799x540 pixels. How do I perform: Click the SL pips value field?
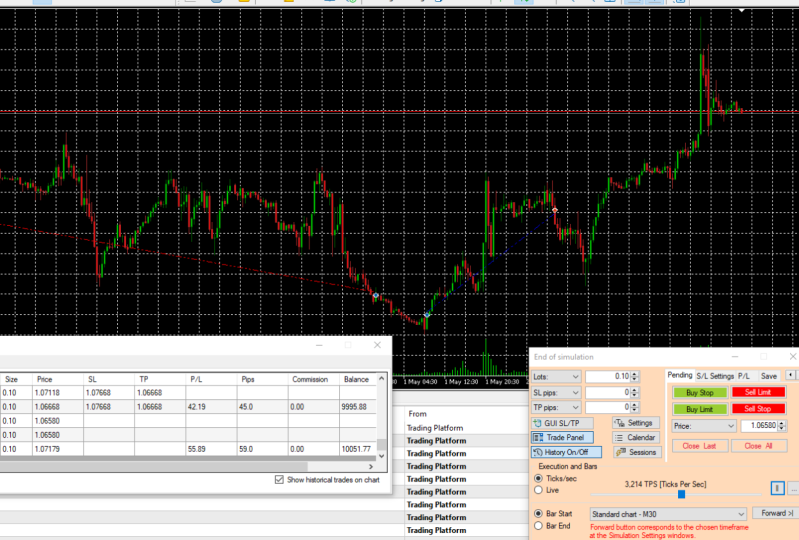(608, 392)
